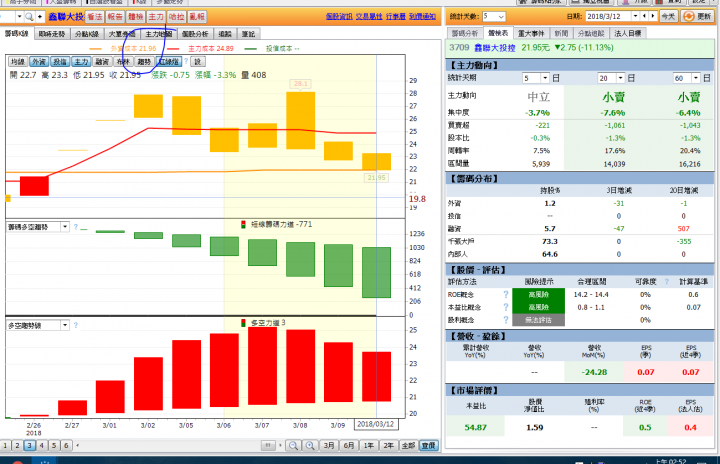Toggle the 主力 chart overlay button

(81, 62)
